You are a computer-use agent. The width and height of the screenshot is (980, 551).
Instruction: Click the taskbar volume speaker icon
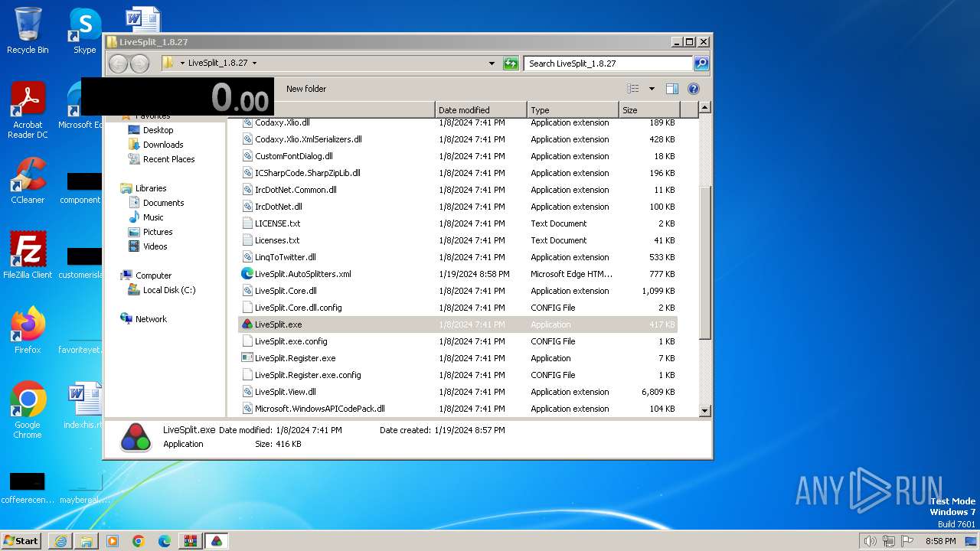click(x=870, y=541)
